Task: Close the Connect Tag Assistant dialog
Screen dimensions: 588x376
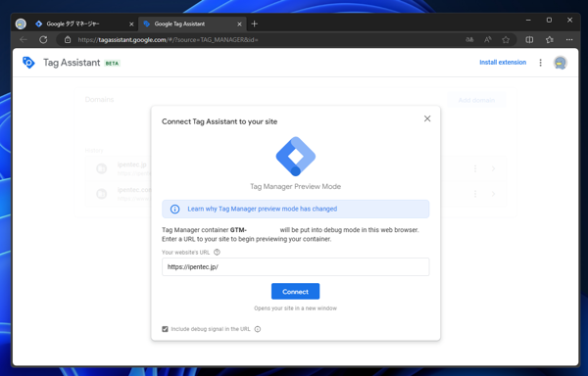Action: [427, 118]
